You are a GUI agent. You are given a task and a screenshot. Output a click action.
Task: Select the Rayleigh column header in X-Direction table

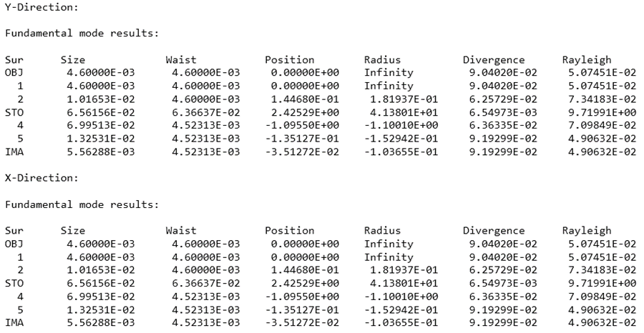(x=587, y=231)
